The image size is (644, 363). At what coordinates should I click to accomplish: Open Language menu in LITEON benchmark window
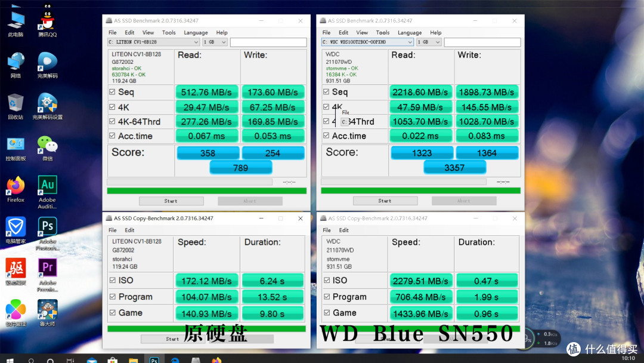click(196, 32)
